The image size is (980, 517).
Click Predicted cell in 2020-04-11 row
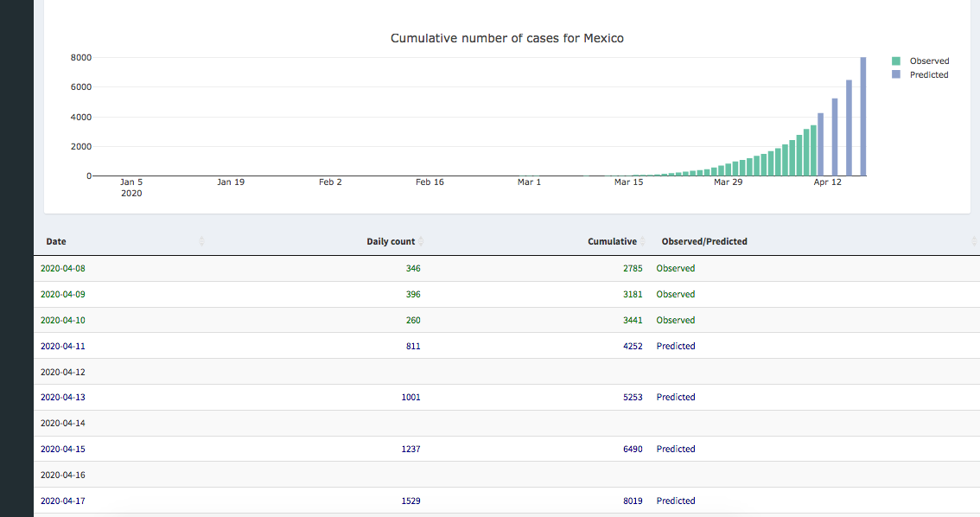coord(676,346)
